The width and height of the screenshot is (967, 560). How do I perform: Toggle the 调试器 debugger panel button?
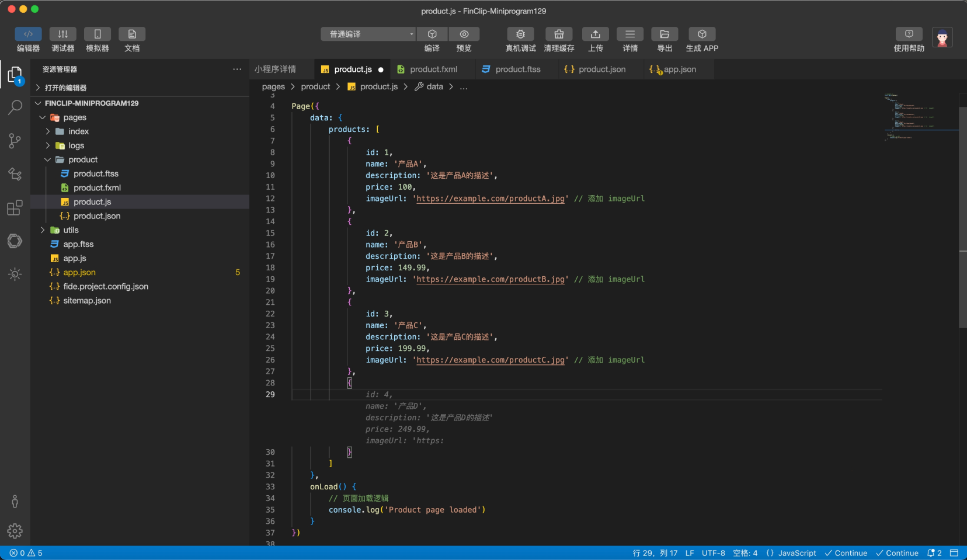coord(63,34)
